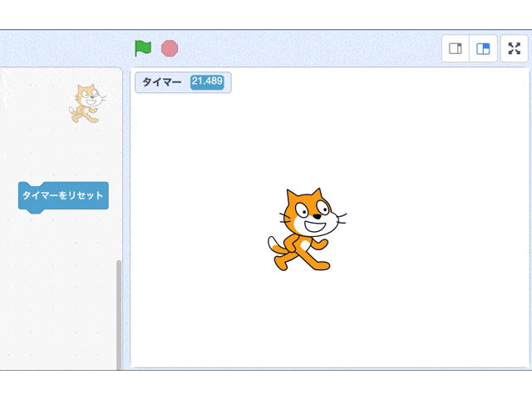Click the cat sprite on the stage

point(307,229)
